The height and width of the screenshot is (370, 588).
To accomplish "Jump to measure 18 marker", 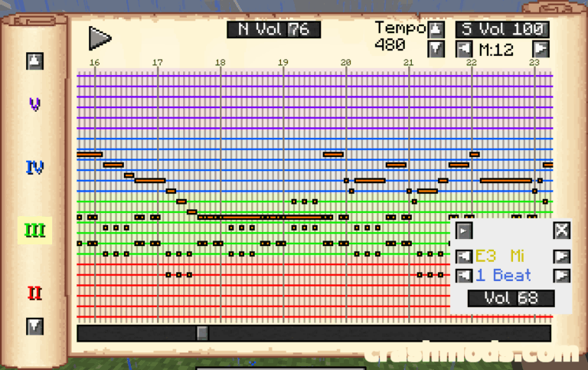I will pyautogui.click(x=220, y=62).
